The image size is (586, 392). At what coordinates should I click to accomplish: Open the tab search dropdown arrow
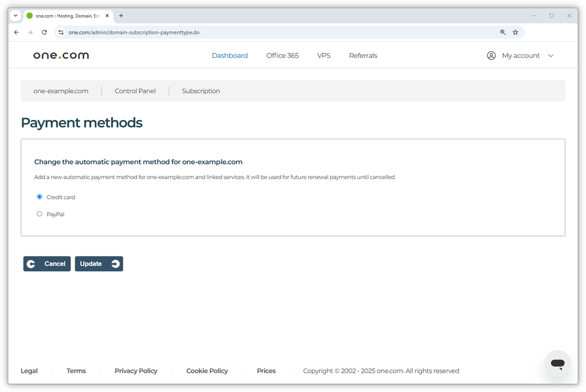[x=16, y=16]
